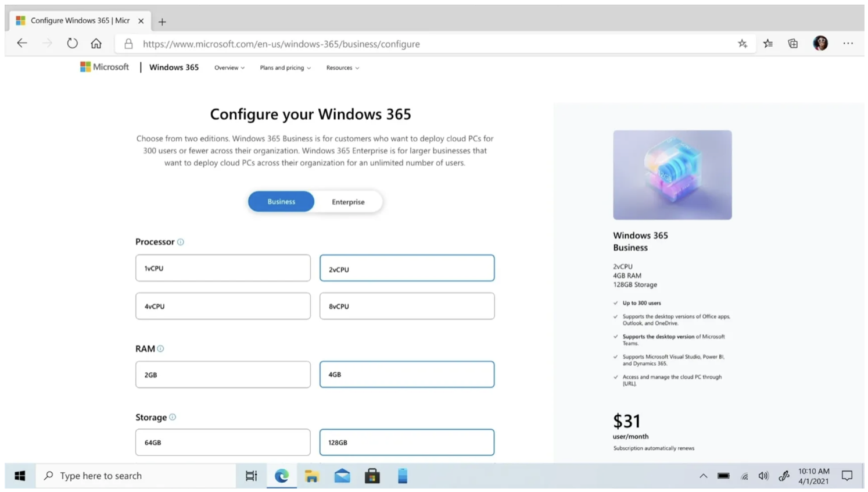868x492 pixels.
Task: Open the clock showing 10:10 AM
Action: (x=813, y=476)
